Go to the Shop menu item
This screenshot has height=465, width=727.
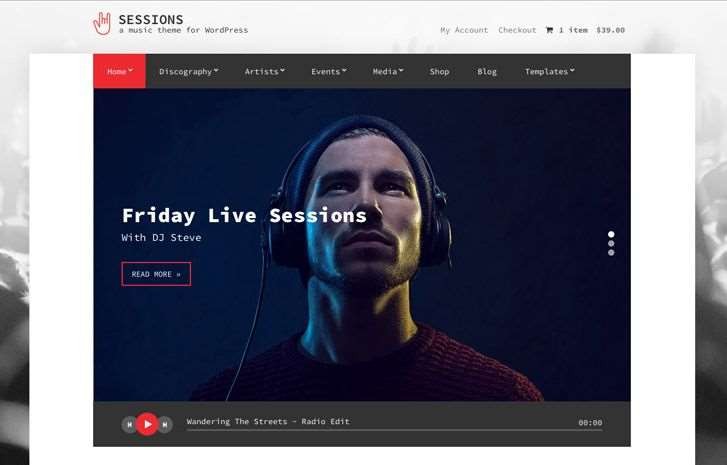point(439,71)
